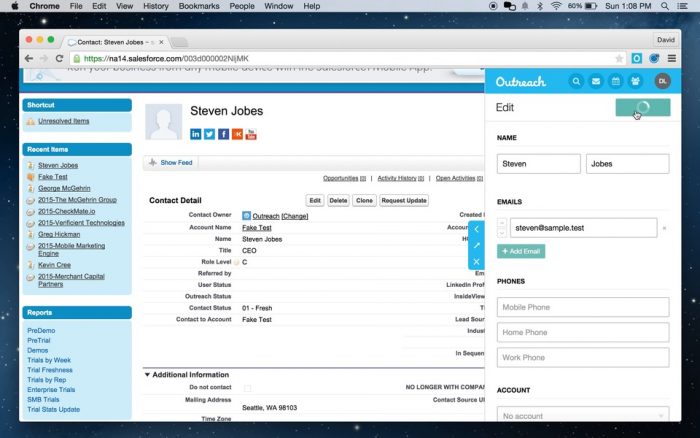
Task: Click the steven@sample.test email field
Action: click(x=583, y=228)
